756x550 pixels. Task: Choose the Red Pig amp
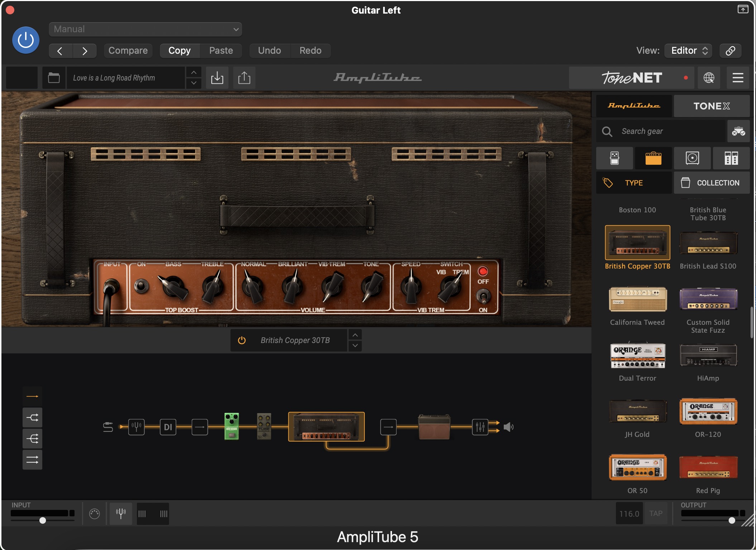click(708, 467)
